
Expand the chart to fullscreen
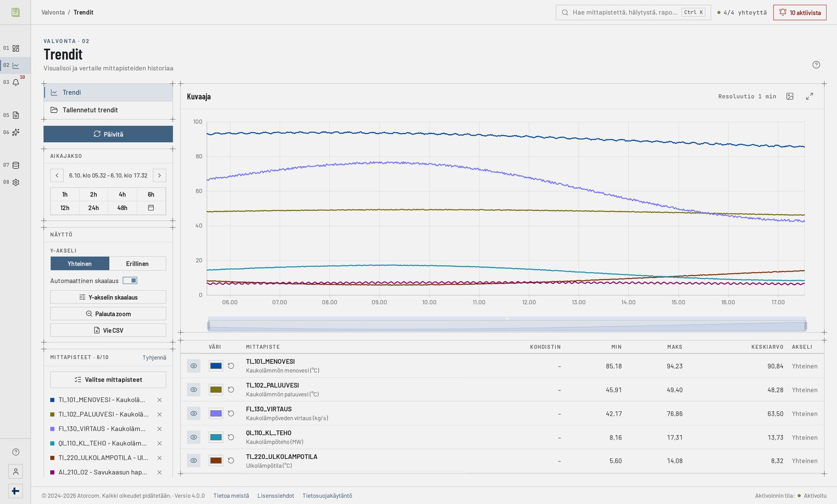point(810,96)
